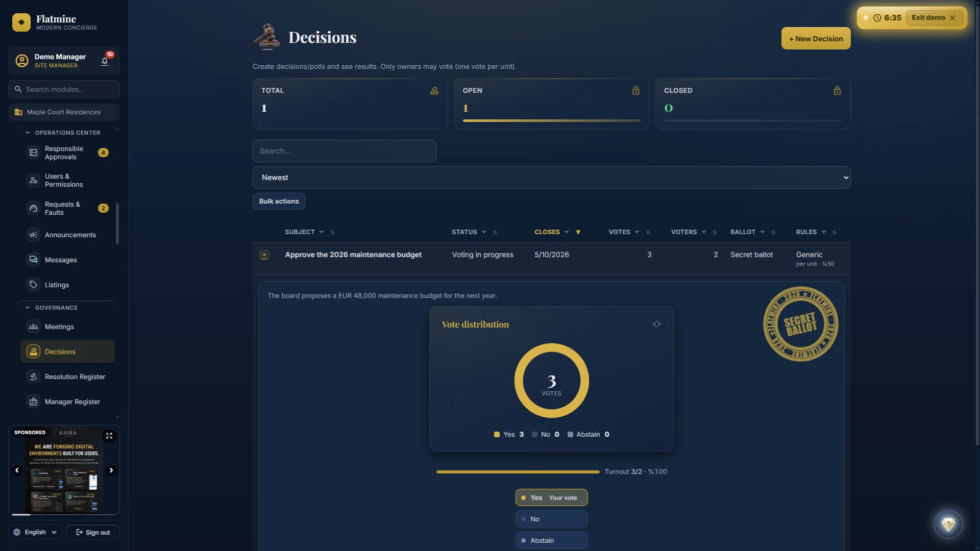Open Manager Register icon
This screenshot has height=551, width=980.
[33, 402]
